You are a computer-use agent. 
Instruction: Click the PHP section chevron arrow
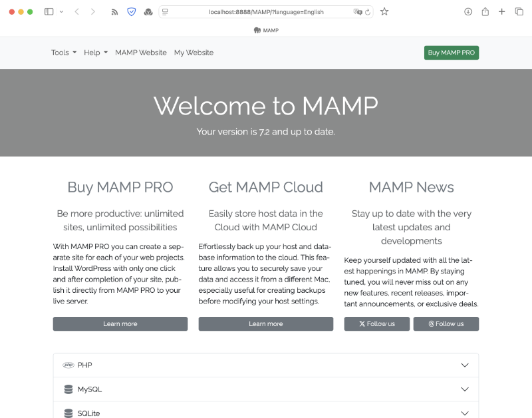[x=464, y=365]
